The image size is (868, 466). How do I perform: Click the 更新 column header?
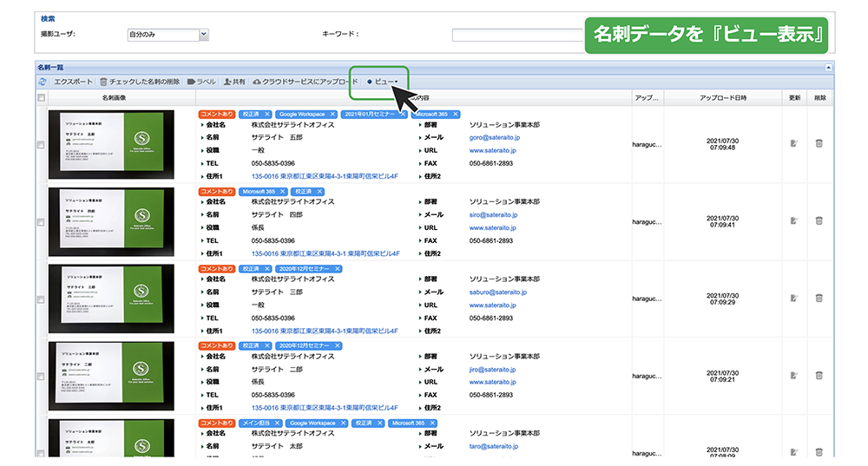click(794, 98)
